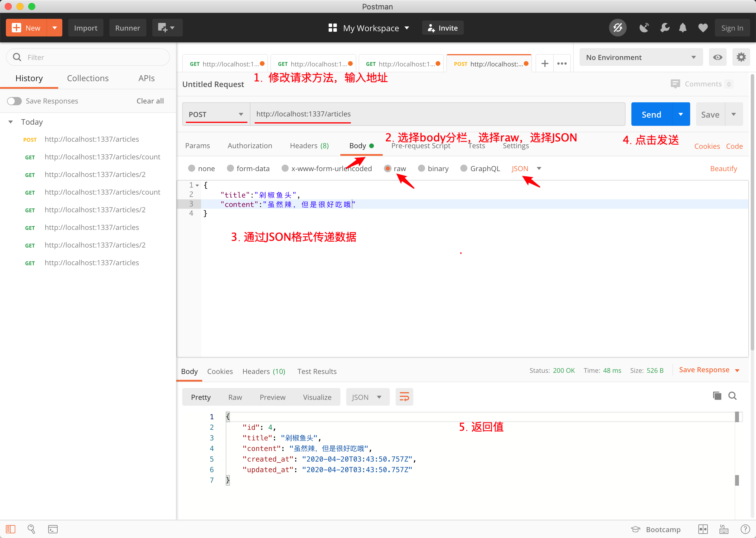
Task: Click the blue Send button
Action: click(x=651, y=114)
